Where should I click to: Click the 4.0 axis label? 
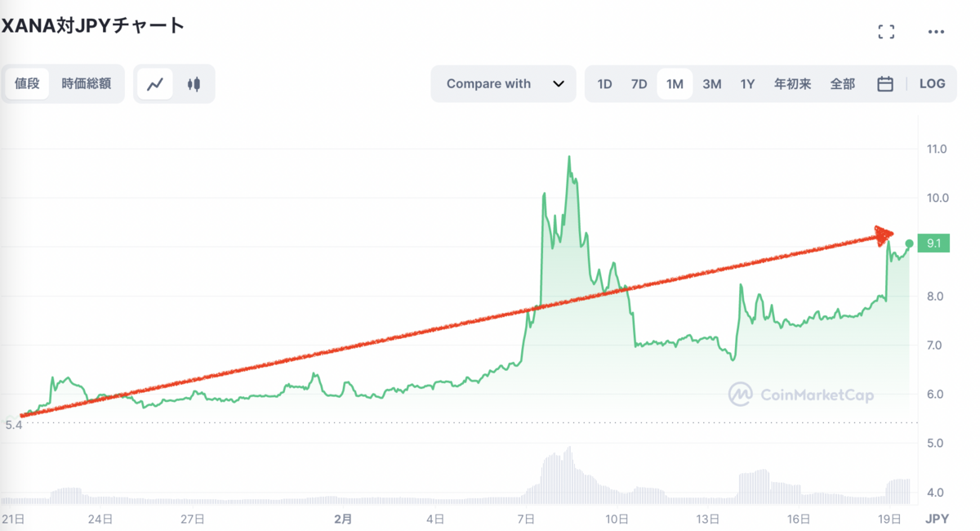coord(936,493)
